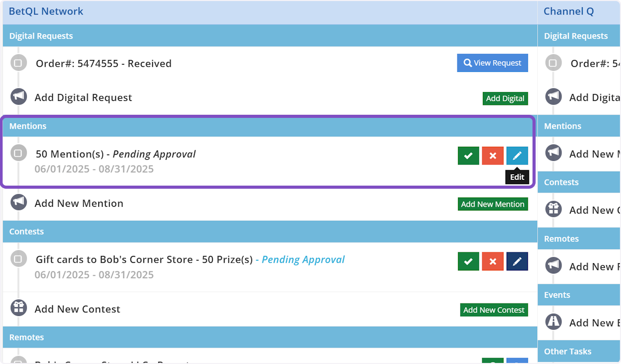Click the green Add Digital button
The image size is (621, 364).
505,98
